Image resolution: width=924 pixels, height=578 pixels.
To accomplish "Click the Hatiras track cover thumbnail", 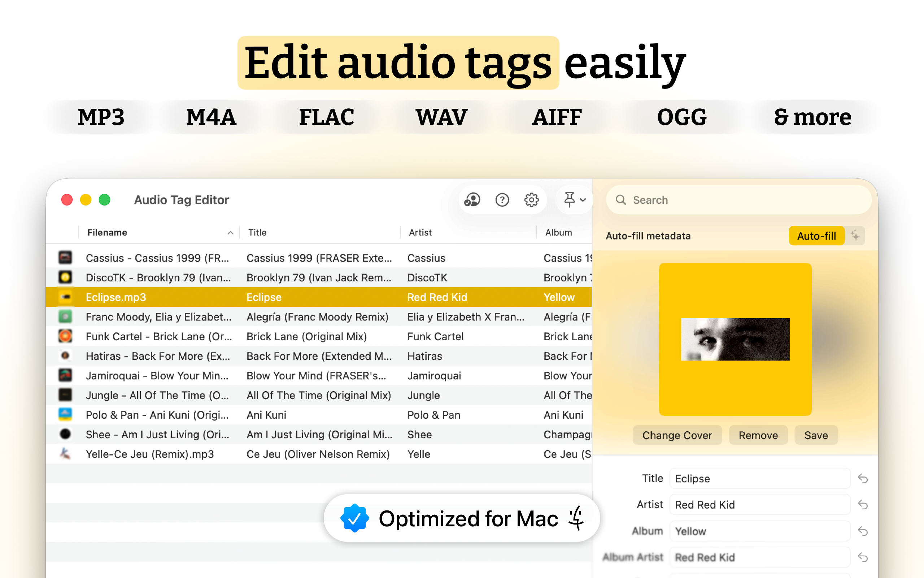I will 65,355.
